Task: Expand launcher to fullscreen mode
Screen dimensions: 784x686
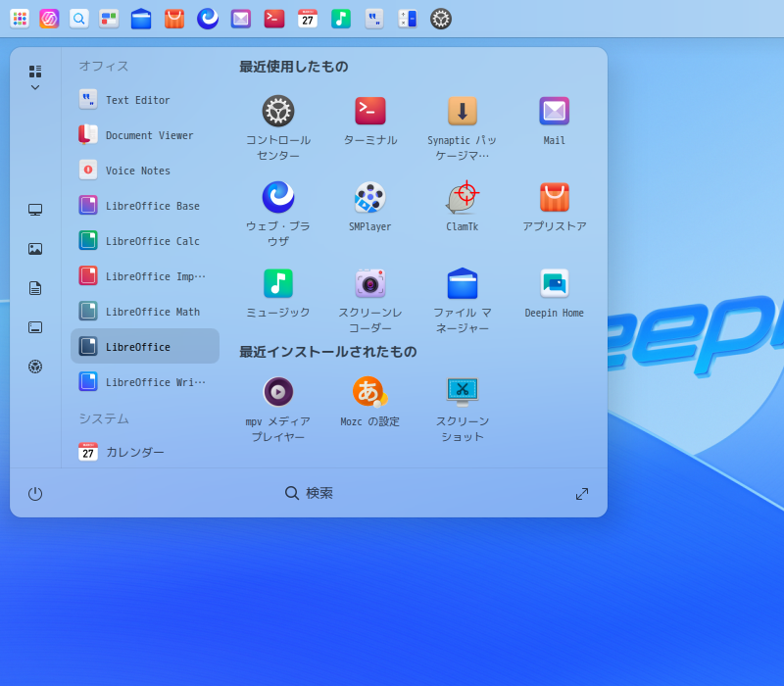Action: tap(582, 494)
